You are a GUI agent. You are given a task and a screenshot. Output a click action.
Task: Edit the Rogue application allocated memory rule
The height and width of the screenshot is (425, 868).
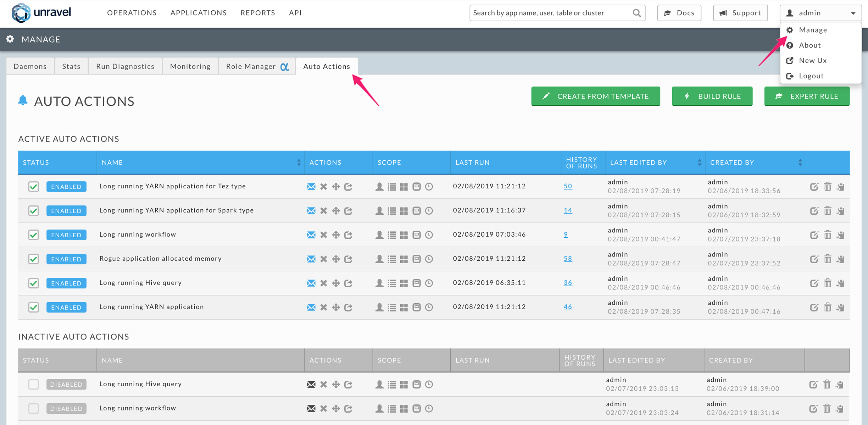[814, 259]
